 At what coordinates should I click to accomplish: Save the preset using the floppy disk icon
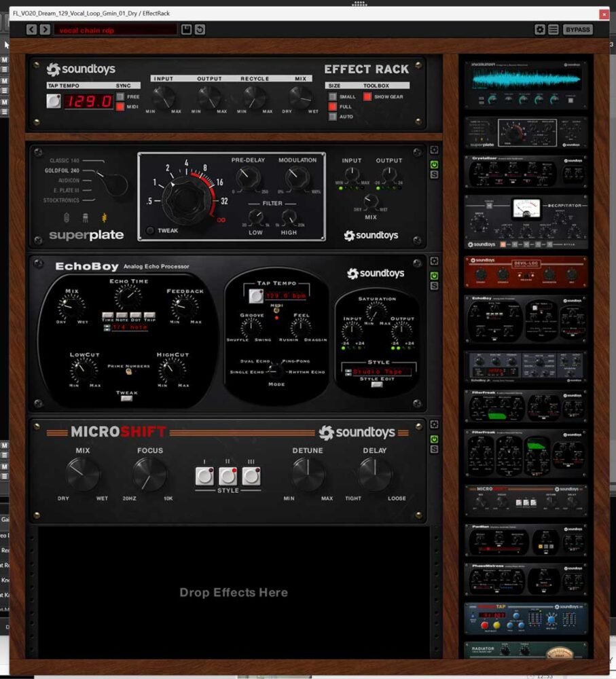(x=186, y=29)
